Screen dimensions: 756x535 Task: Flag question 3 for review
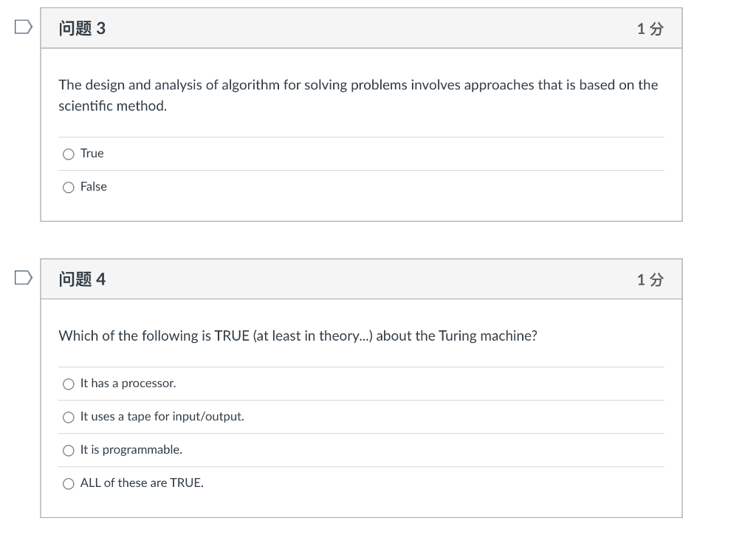click(23, 27)
